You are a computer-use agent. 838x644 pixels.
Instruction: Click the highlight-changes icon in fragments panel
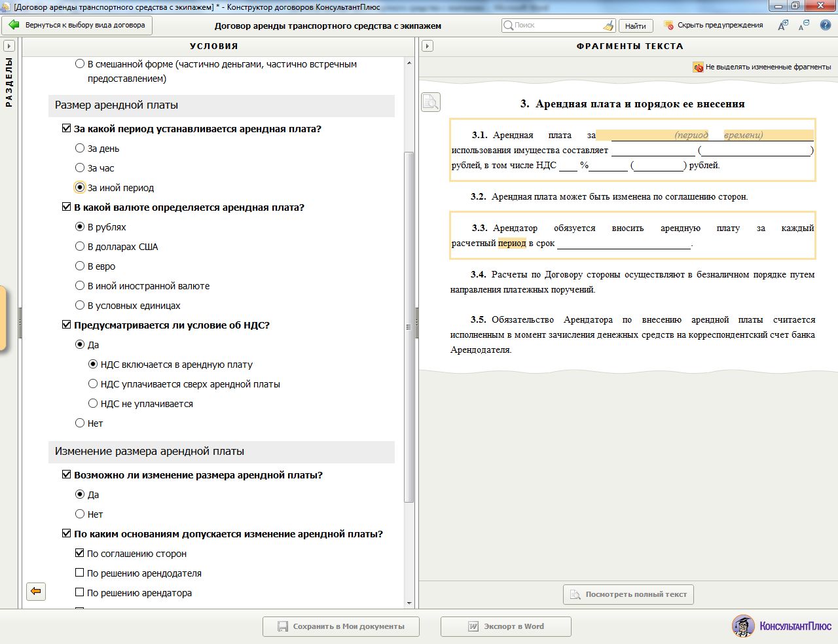coord(698,67)
